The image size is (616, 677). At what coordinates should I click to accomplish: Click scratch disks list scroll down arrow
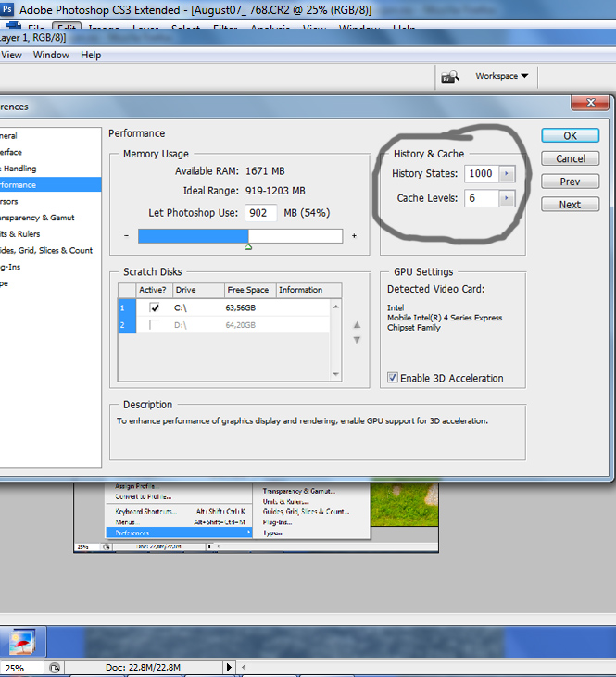[335, 374]
